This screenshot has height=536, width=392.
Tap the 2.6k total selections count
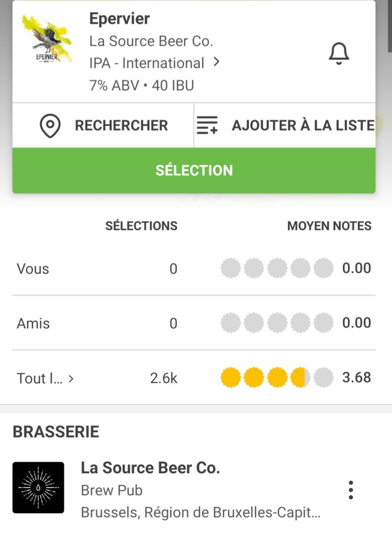(x=164, y=378)
